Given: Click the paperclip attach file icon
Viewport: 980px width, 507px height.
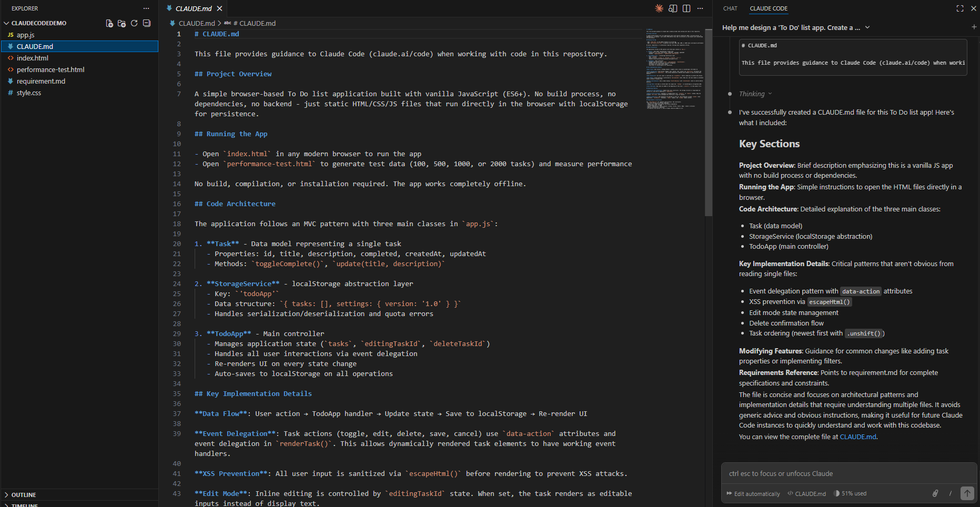Looking at the screenshot, I should click(935, 493).
